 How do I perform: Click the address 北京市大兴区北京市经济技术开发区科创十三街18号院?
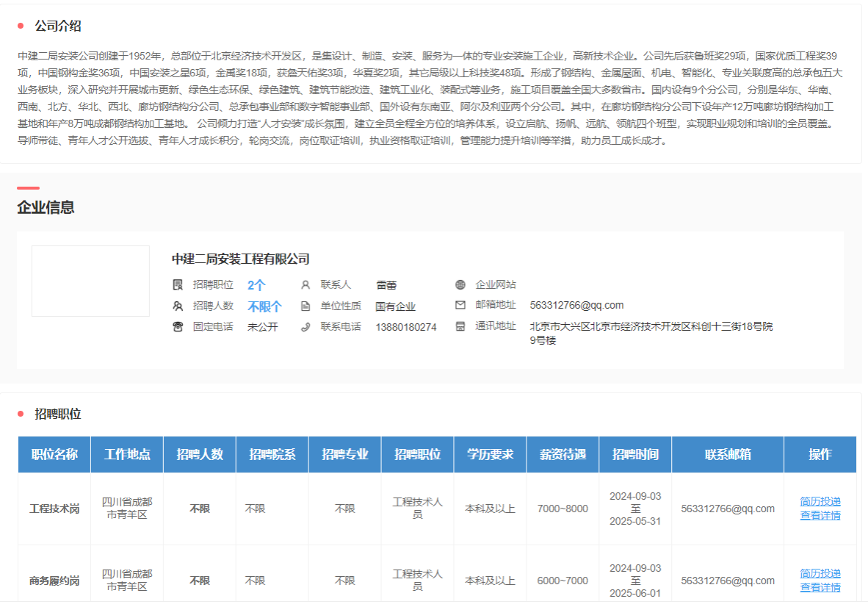(651, 327)
